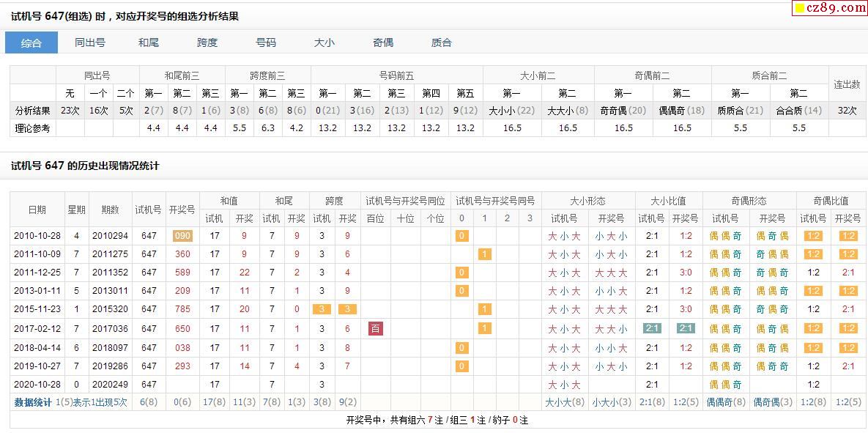Switch to the 同出号 tab
This screenshot has width=868, height=433.
point(90,42)
